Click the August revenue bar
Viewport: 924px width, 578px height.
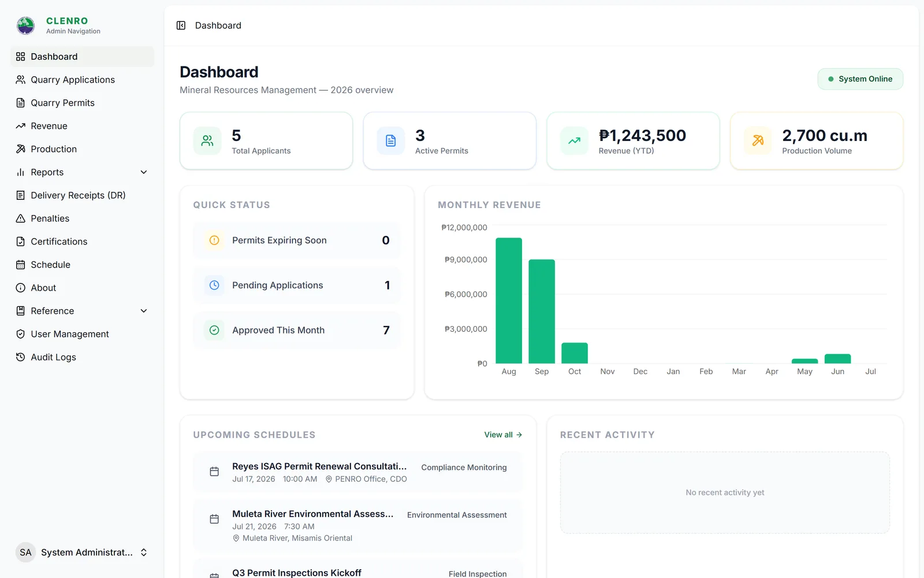[509, 301]
